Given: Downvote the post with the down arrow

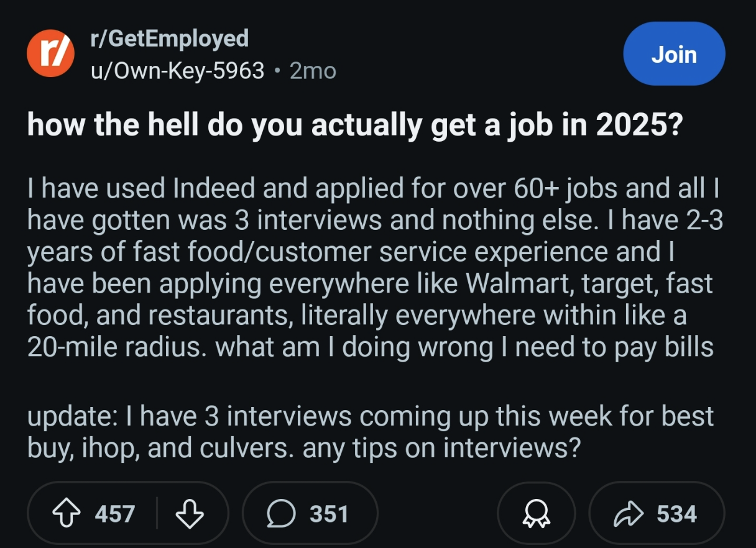Looking at the screenshot, I should [191, 513].
